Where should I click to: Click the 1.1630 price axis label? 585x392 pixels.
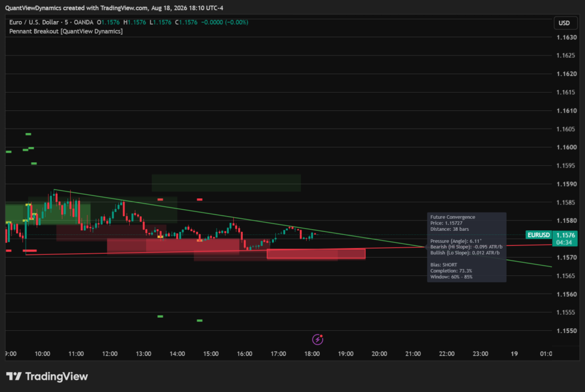click(x=566, y=37)
